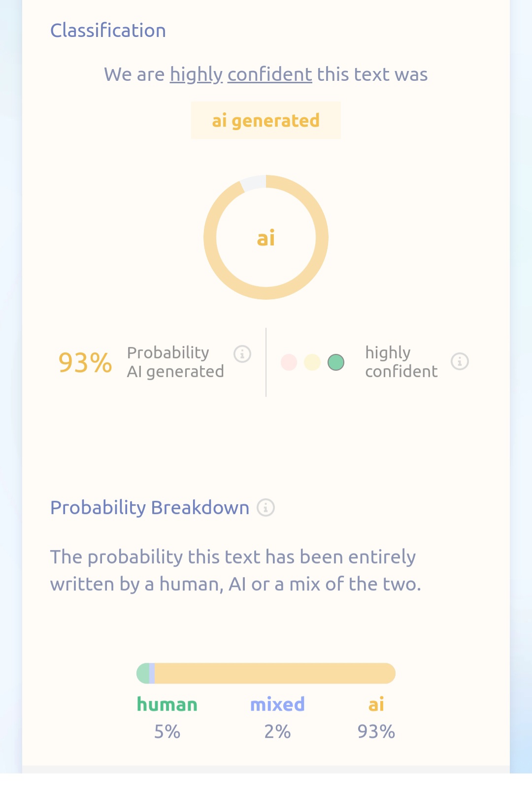Click the purple mixed segment of bar
The height and width of the screenshot is (792, 532).
click(152, 673)
